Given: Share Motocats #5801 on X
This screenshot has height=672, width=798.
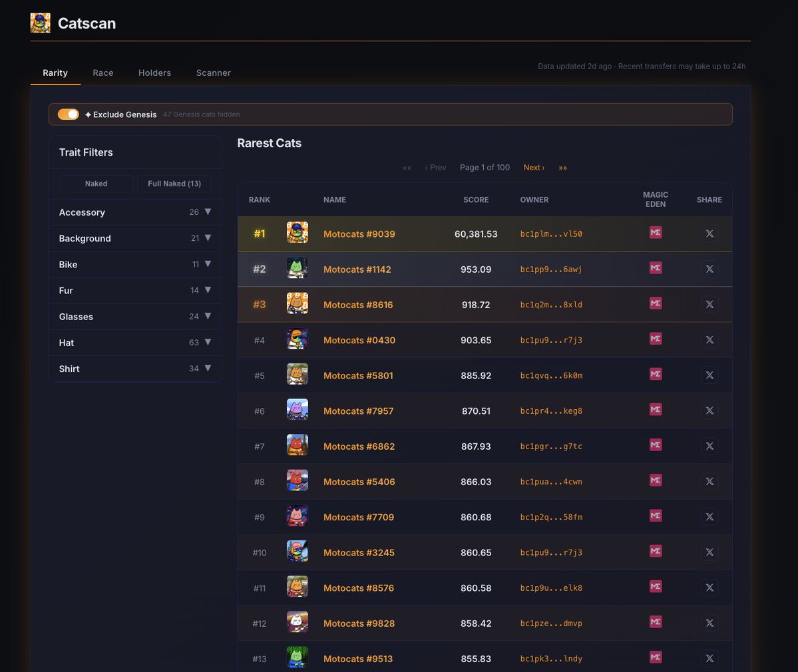Looking at the screenshot, I should [x=709, y=375].
